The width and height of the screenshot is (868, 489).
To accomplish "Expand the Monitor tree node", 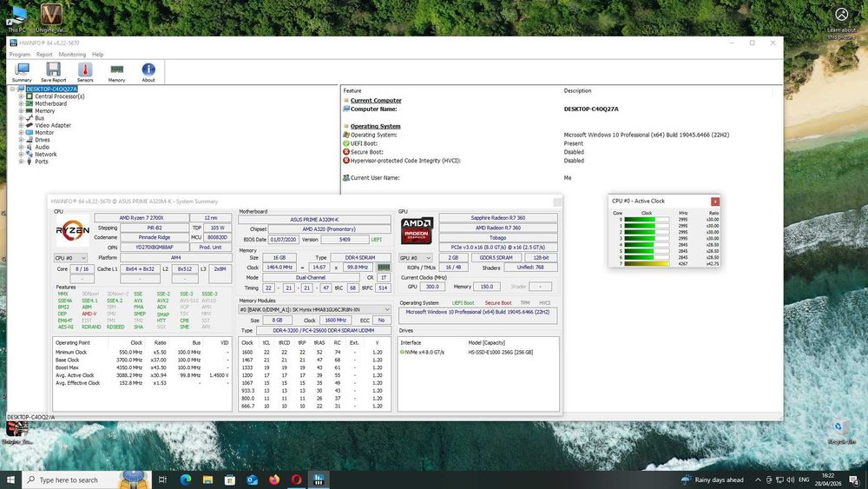I will pyautogui.click(x=21, y=132).
